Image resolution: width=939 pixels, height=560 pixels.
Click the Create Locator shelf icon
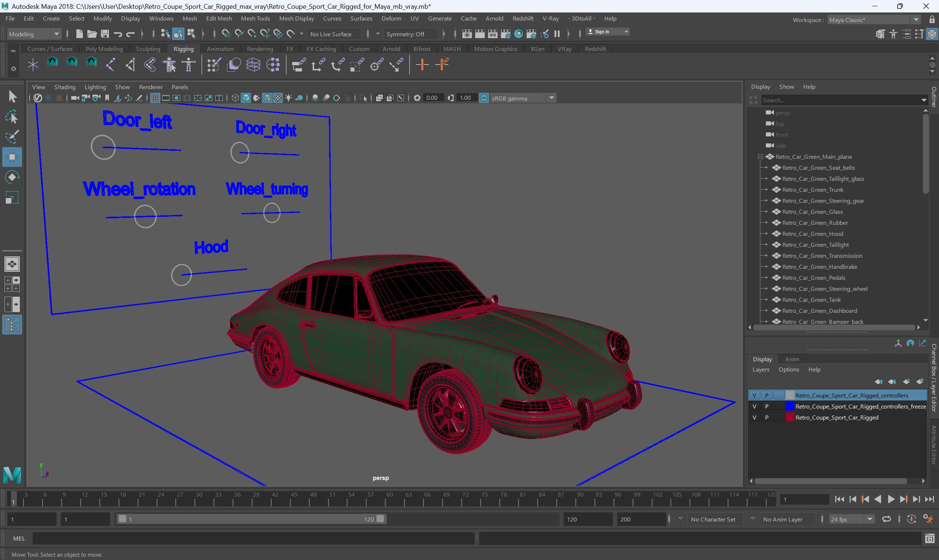(x=33, y=65)
